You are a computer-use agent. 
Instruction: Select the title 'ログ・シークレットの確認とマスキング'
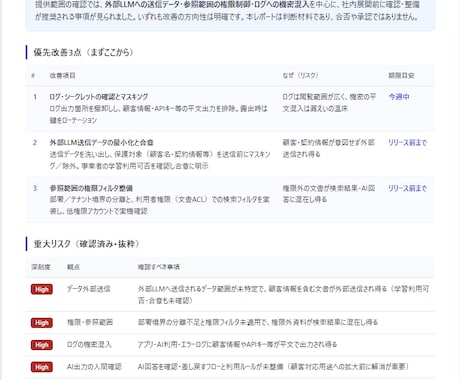[99, 97]
